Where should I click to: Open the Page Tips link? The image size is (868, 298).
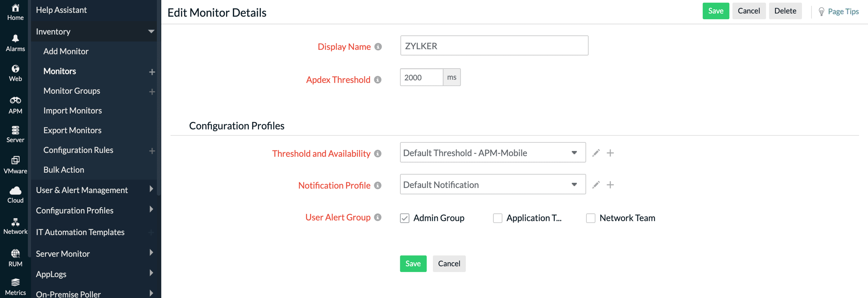point(843,11)
